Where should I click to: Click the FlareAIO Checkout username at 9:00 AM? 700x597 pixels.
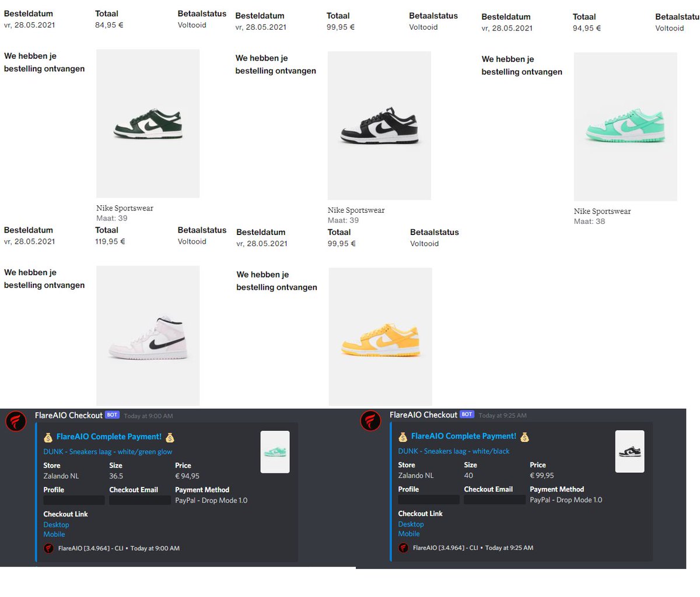69,415
